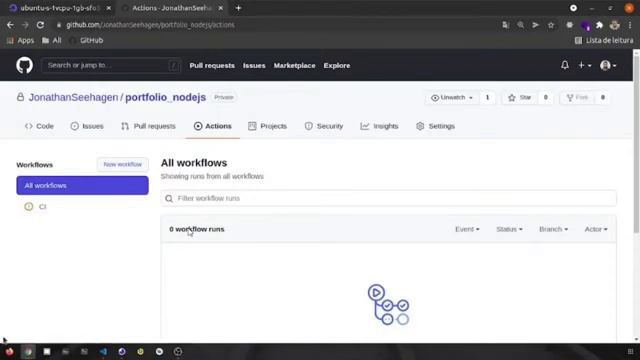Click the New workflow button
The width and height of the screenshot is (640, 360).
(122, 164)
